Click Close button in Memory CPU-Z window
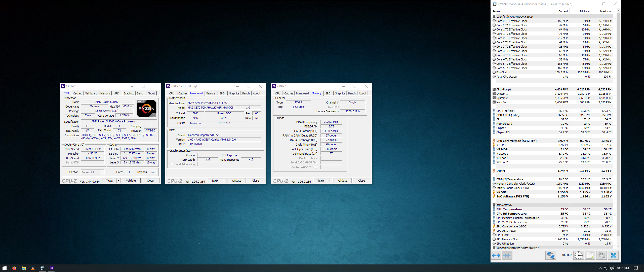Image resolution: width=644 pixels, height=272 pixels. tap(361, 181)
